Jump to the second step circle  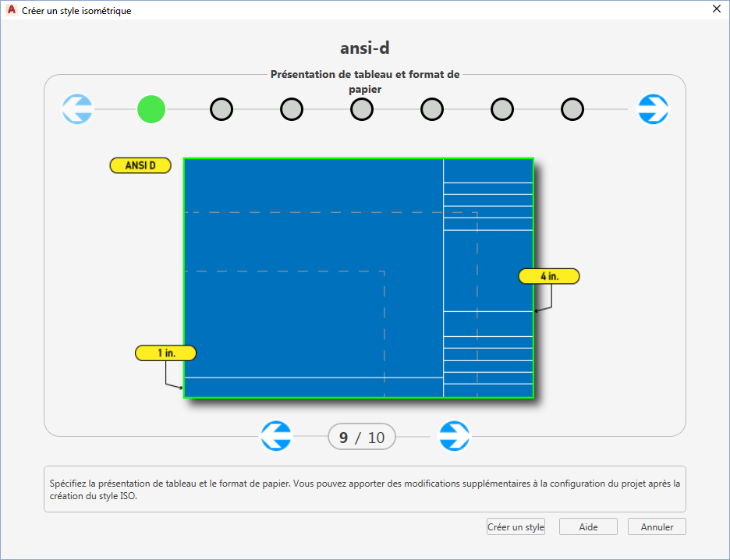(x=221, y=109)
